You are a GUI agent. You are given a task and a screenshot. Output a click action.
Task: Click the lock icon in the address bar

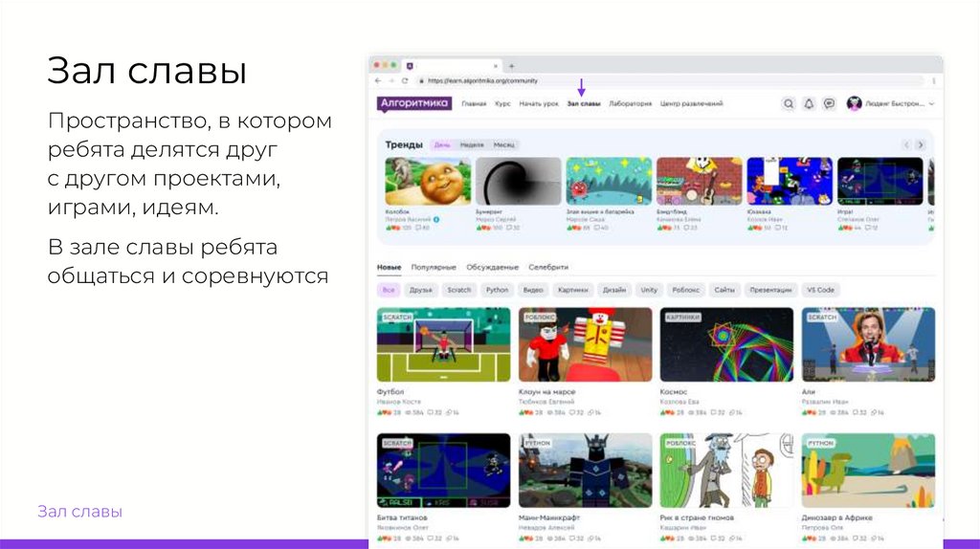click(x=422, y=80)
